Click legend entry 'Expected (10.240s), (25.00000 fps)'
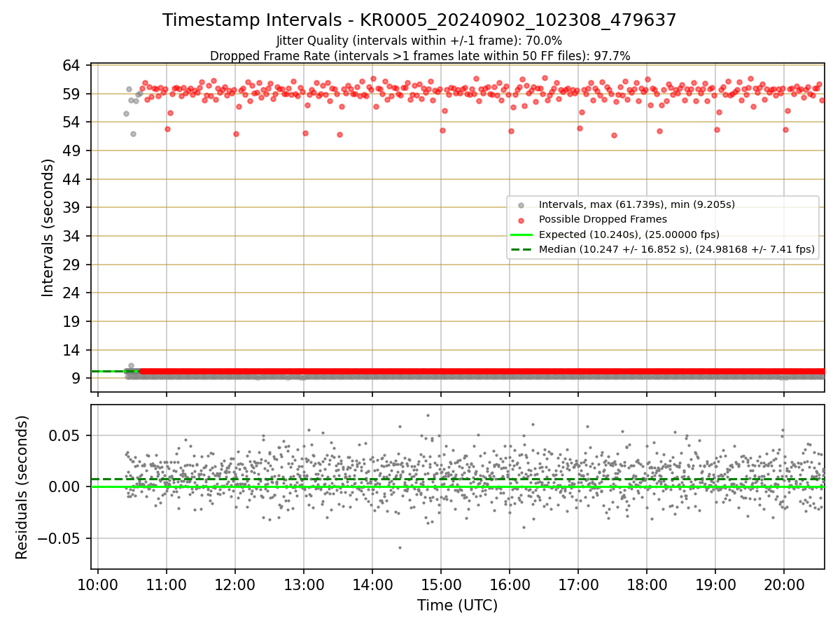 [x=629, y=234]
